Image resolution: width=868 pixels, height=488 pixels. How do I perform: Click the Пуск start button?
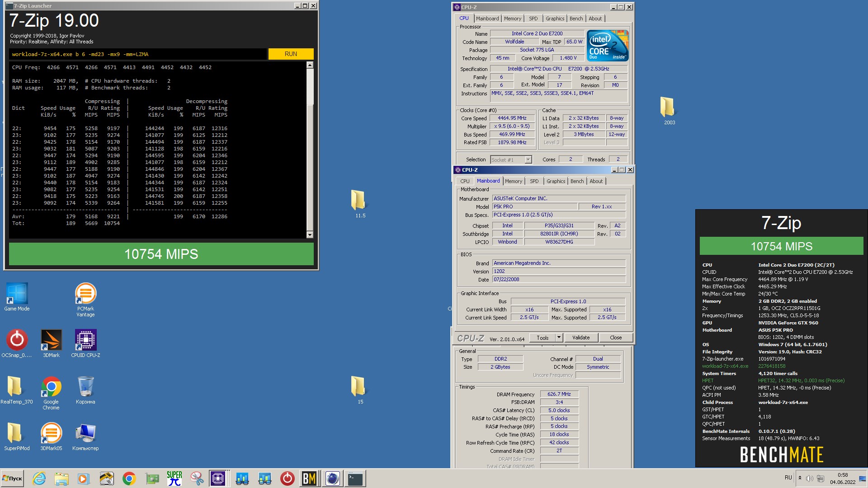(x=12, y=479)
